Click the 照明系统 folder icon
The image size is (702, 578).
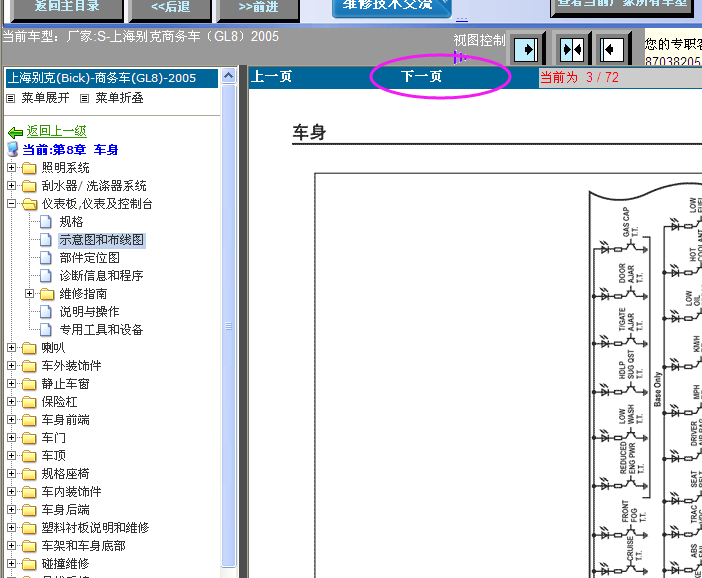pos(29,168)
